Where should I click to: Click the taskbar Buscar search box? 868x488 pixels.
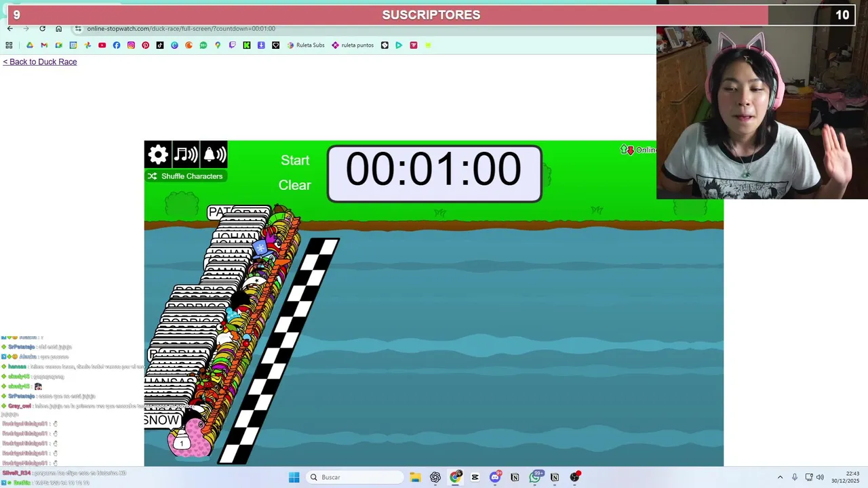coord(354,477)
